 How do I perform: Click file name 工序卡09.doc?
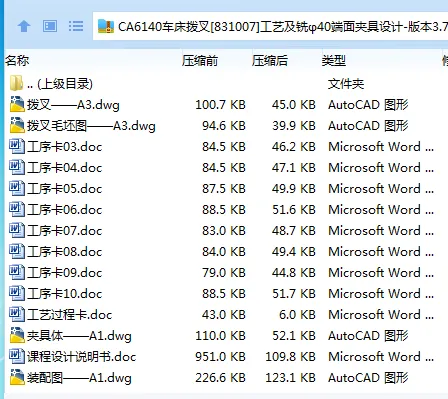click(x=65, y=273)
